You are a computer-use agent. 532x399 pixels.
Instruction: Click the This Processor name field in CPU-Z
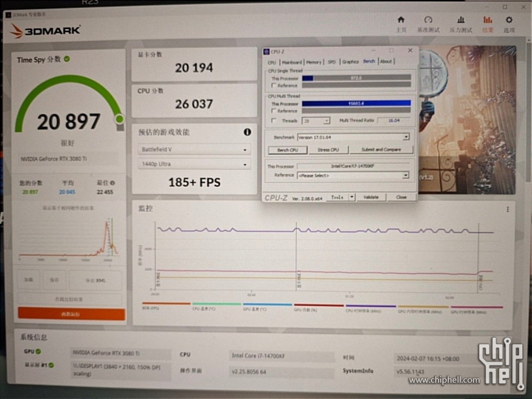353,166
